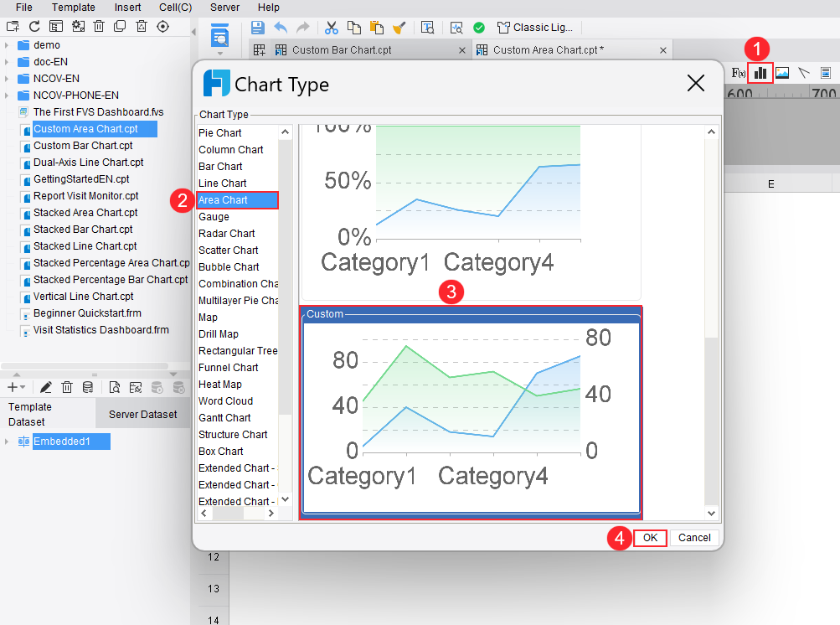Open the Insert menu
840x625 pixels.
click(127, 8)
